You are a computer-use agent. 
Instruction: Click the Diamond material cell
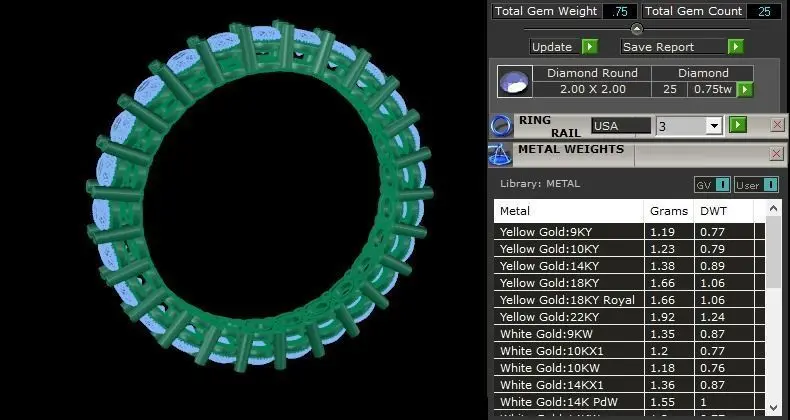pyautogui.click(x=703, y=73)
